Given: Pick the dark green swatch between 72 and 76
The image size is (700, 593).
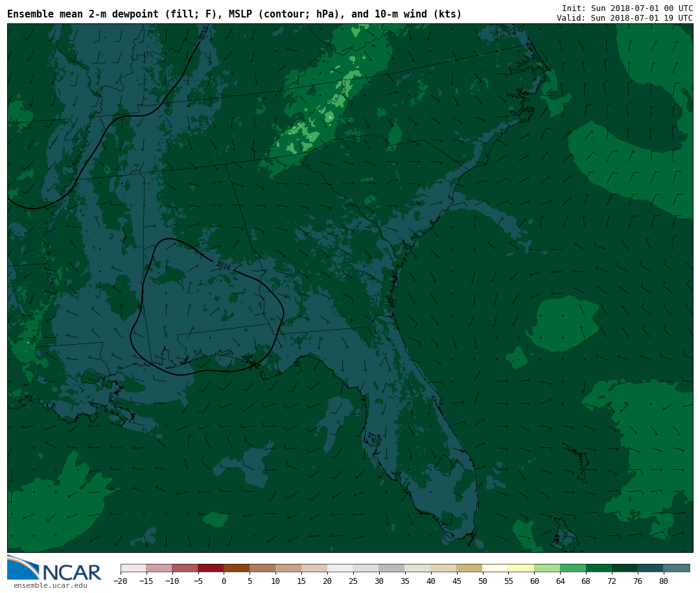Looking at the screenshot, I should click(x=625, y=568).
